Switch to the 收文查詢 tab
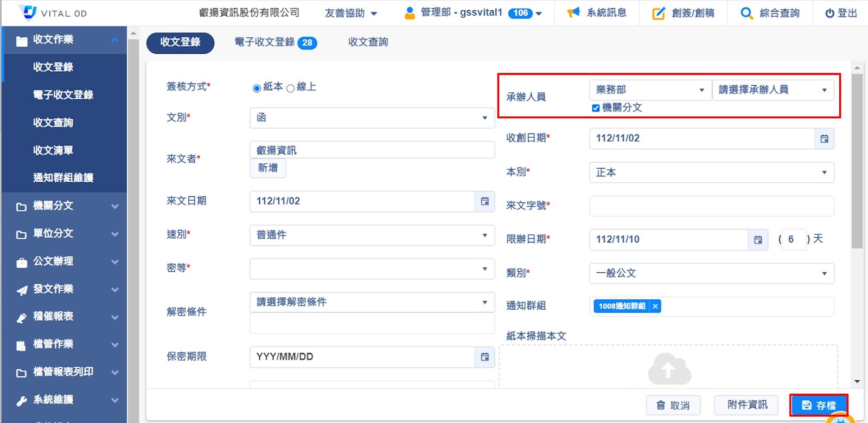The width and height of the screenshot is (868, 423). (368, 42)
